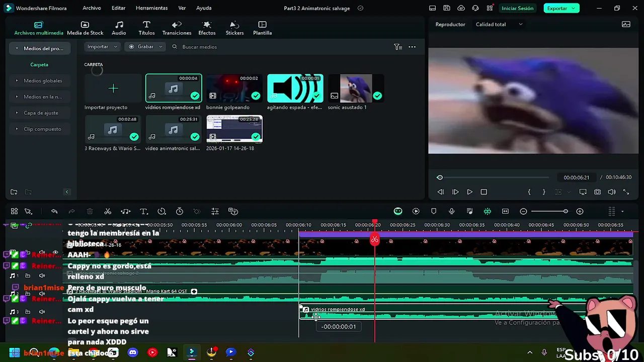Mute audio track 1 speaker icon
This screenshot has width=644, height=362.
(42, 276)
